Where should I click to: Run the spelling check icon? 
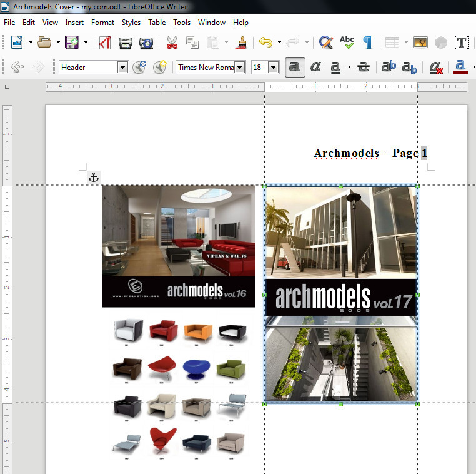[347, 43]
